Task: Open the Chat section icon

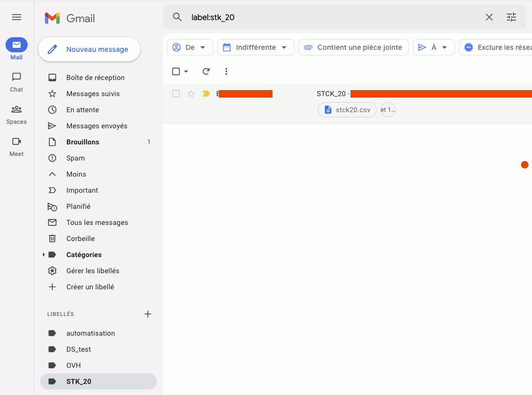Action: pyautogui.click(x=16, y=77)
